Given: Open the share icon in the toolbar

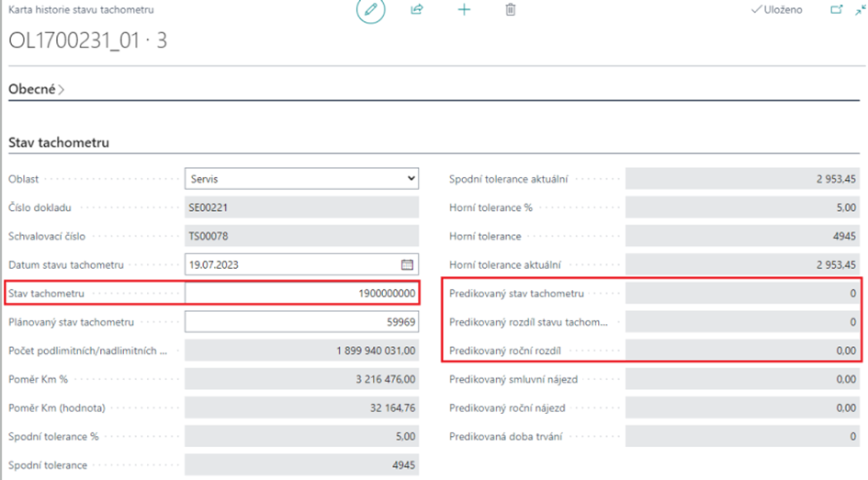Looking at the screenshot, I should [x=417, y=10].
